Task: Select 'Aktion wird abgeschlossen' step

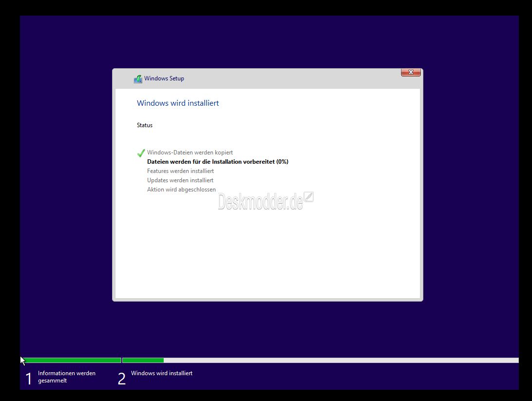Action: [x=182, y=190]
